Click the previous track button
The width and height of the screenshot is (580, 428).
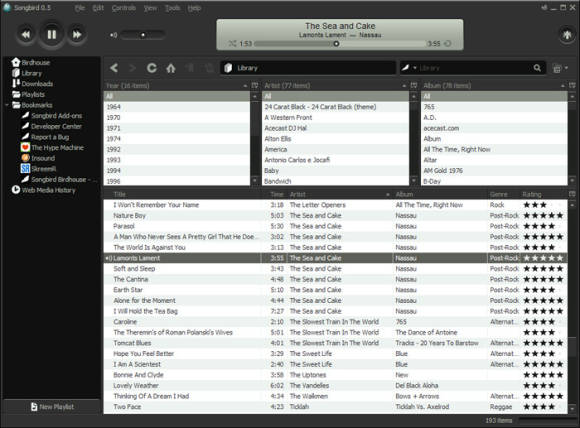pos(26,35)
